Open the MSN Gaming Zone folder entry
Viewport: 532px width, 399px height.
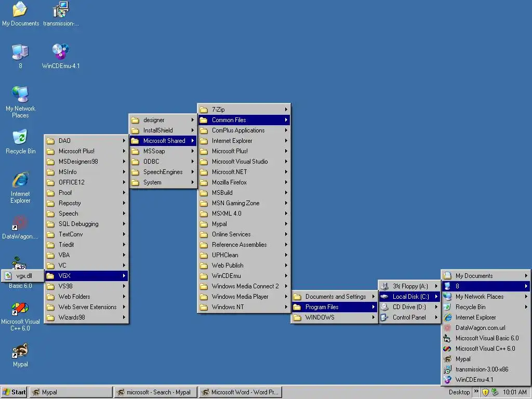244,203
